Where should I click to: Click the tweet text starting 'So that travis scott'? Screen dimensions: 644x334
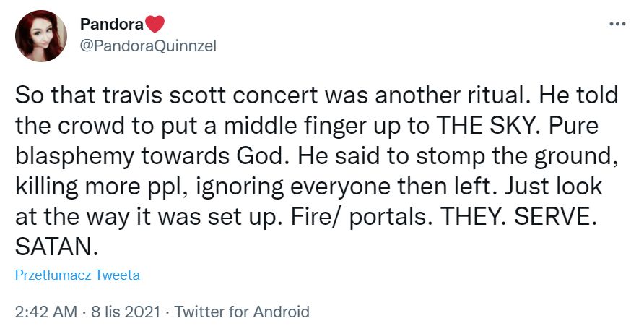pos(317,171)
